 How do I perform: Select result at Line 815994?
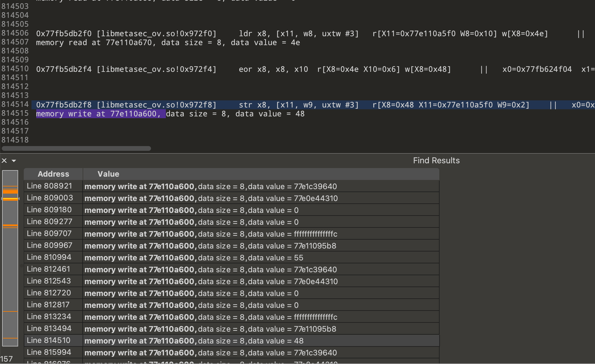click(49, 352)
